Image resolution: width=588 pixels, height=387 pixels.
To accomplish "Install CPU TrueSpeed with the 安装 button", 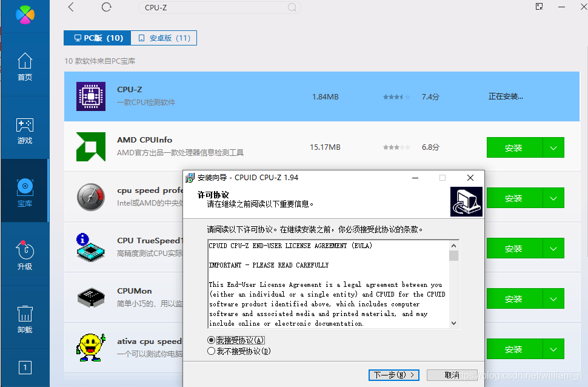I will click(515, 248).
